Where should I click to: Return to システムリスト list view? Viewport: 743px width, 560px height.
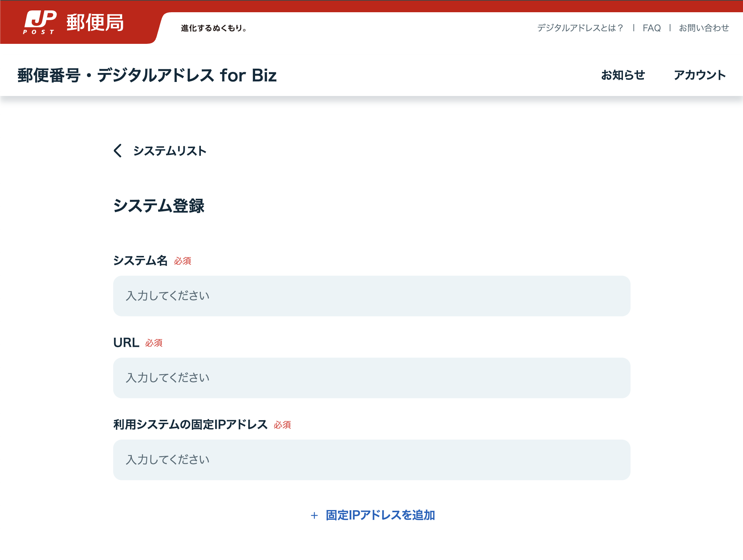pyautogui.click(x=170, y=151)
